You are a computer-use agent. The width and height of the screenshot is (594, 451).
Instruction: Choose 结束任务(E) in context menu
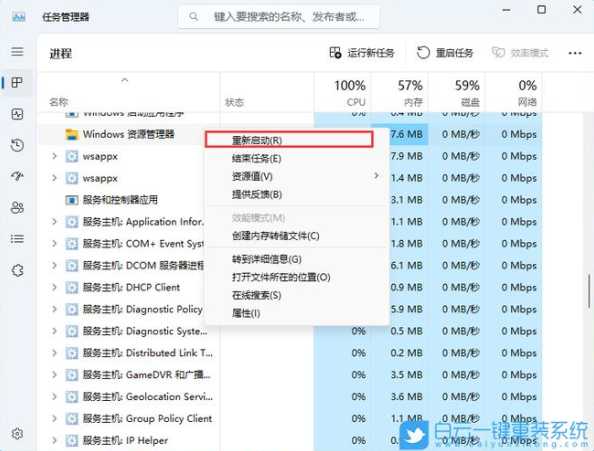[297, 158]
